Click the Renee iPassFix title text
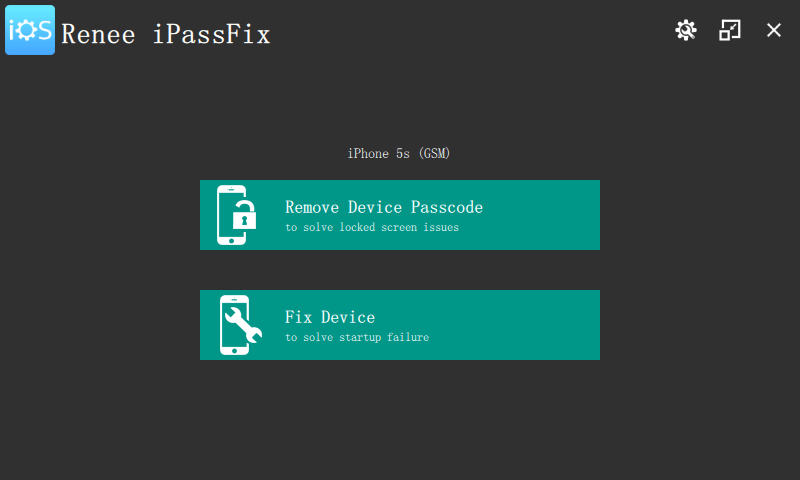Screen dimensions: 800x480 click(166, 35)
